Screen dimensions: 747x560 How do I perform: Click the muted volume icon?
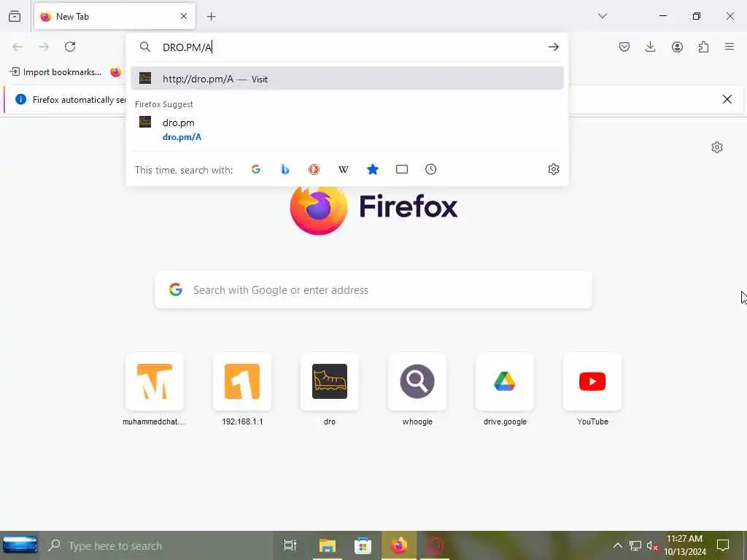(653, 545)
